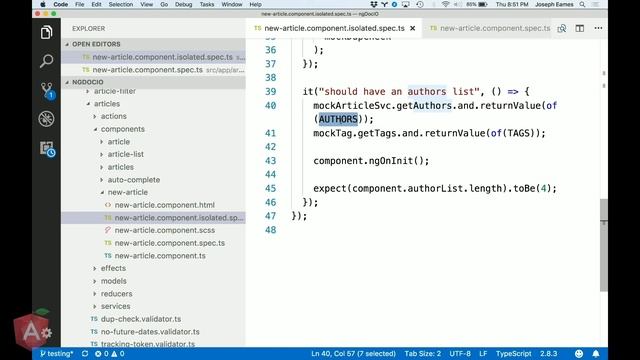Open errors count in status bar
Screen dimensions: 640x360
(102, 353)
